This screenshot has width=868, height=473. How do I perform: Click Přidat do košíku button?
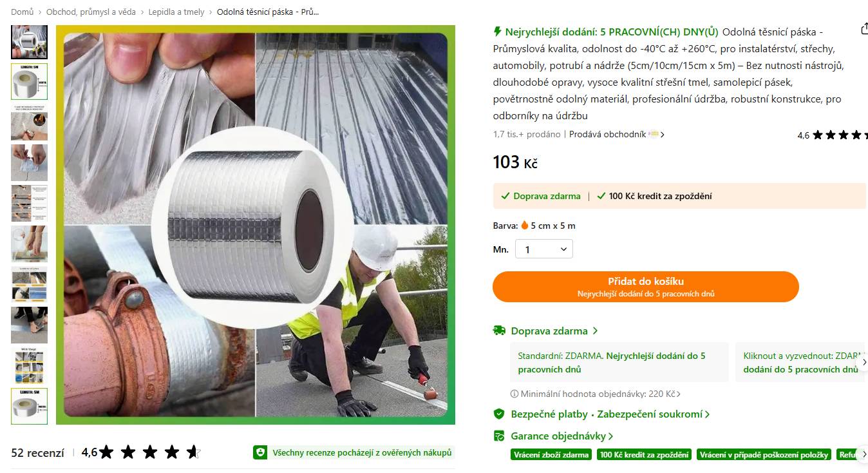pyautogui.click(x=646, y=287)
